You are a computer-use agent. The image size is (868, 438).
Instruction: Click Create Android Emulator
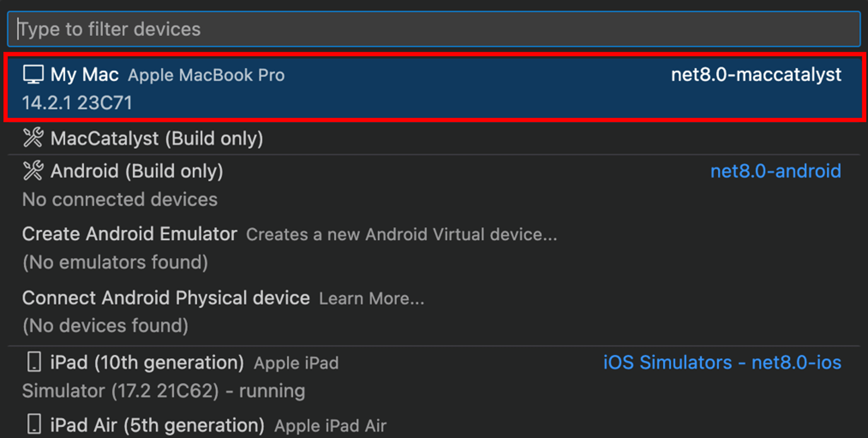click(130, 234)
